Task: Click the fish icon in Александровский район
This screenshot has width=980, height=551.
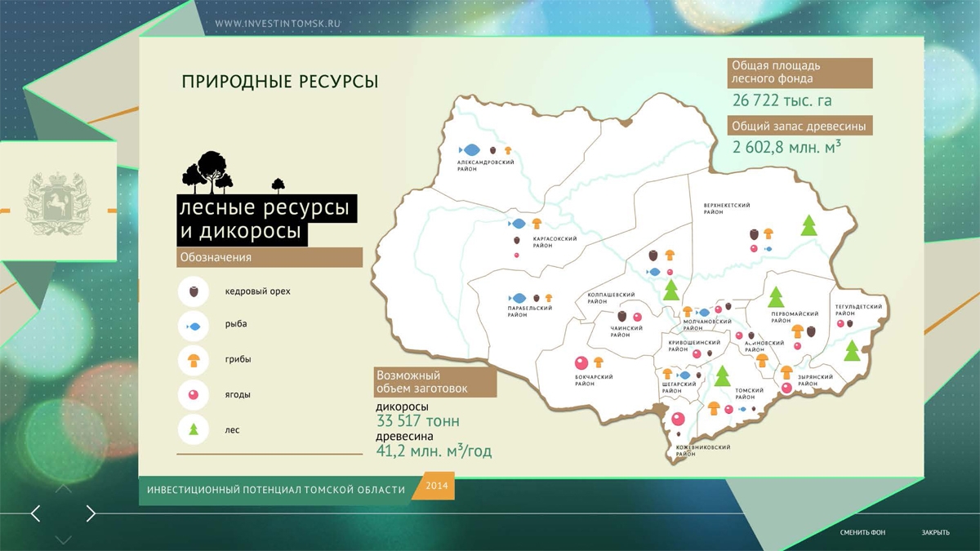Action: pos(470,150)
